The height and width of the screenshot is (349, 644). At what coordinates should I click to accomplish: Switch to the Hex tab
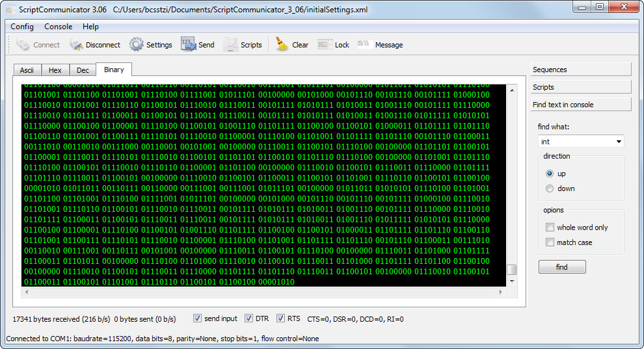point(55,70)
